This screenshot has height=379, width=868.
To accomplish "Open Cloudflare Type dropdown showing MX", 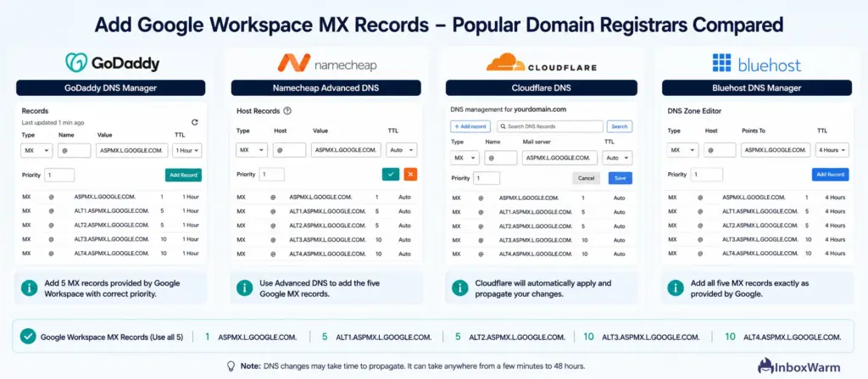I will coord(465,158).
